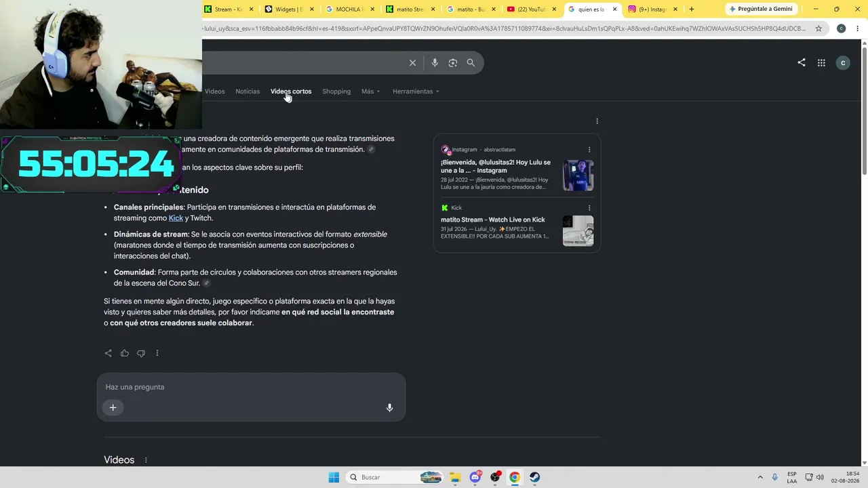
Task: Select the Videos cortos search filter
Action: pos(291,91)
